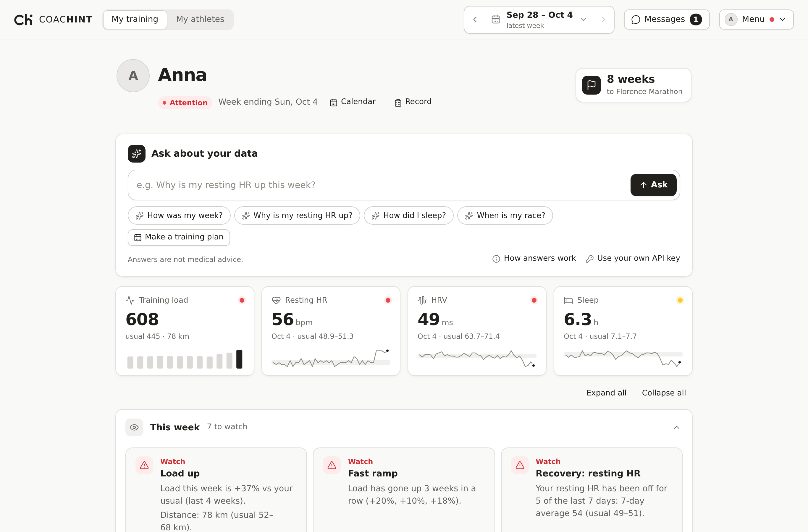Viewport: 808px width, 532px height.
Task: Click the warning icon on Fast ramp card
Action: click(332, 465)
